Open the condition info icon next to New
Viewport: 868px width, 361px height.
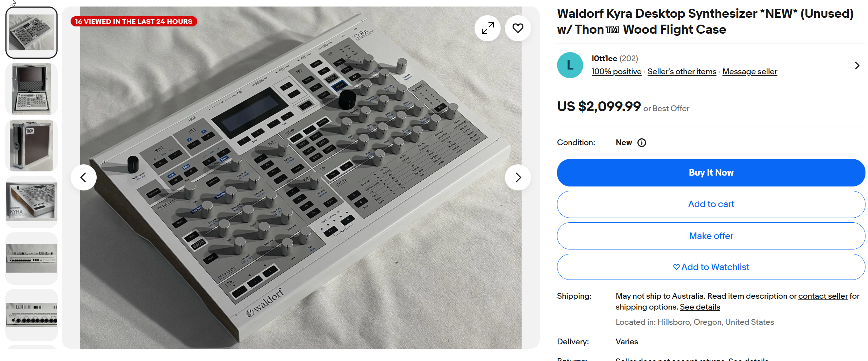pyautogui.click(x=641, y=143)
